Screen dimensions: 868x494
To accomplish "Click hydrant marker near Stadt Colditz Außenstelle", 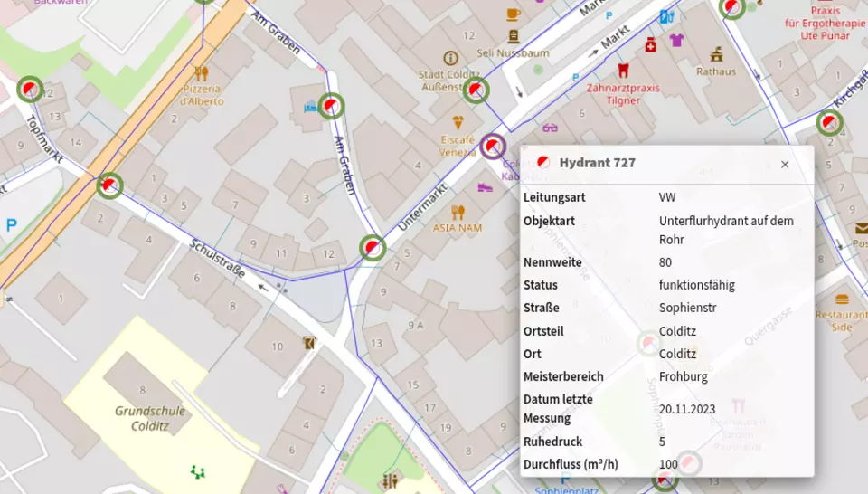I will pyautogui.click(x=476, y=90).
